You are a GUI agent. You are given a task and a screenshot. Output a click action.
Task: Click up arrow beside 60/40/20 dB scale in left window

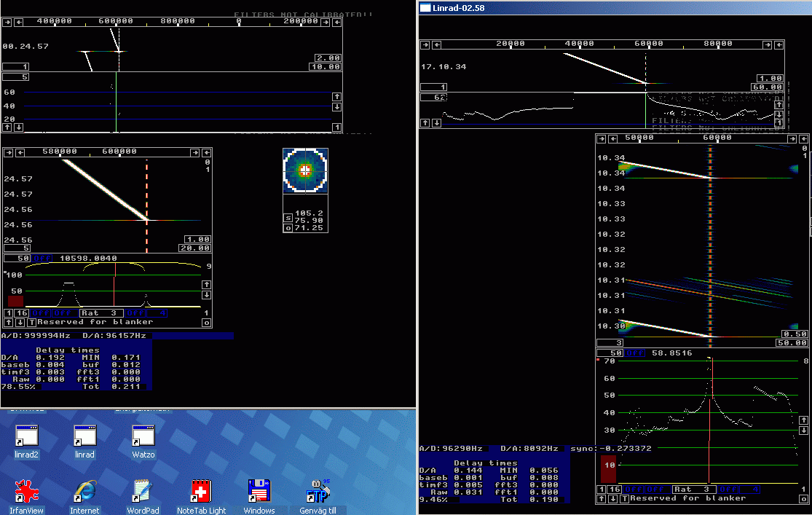coord(336,97)
